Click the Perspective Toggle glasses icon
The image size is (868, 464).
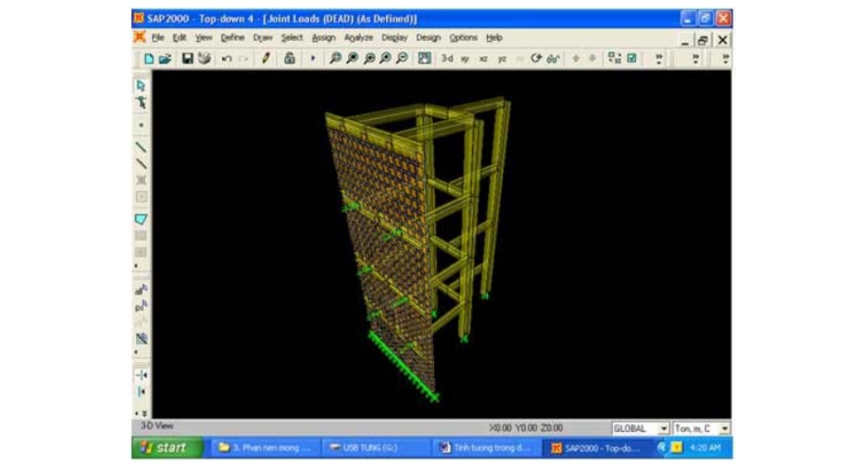pyautogui.click(x=553, y=59)
